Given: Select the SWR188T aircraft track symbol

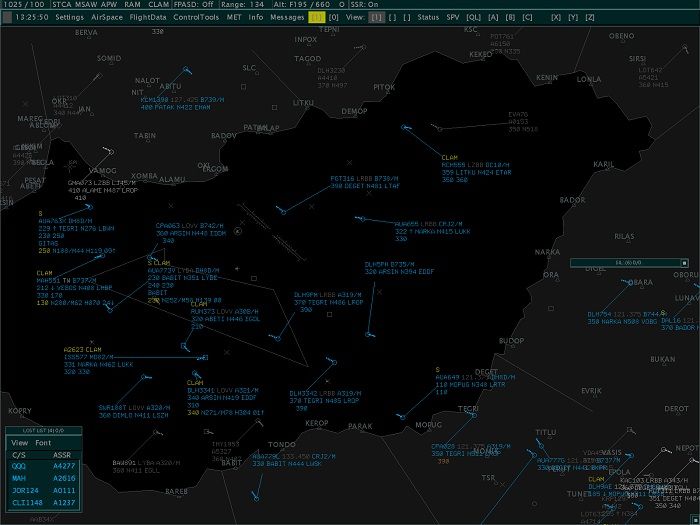Looking at the screenshot, I should pos(144,377).
